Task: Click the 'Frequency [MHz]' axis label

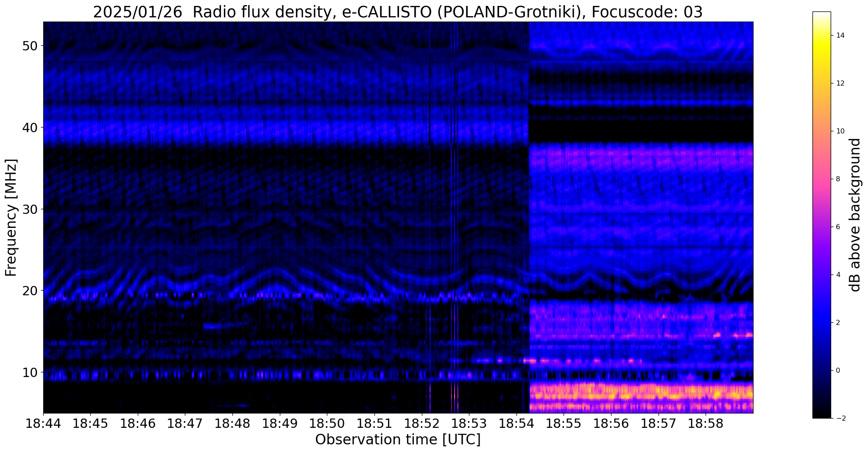Action: (11, 218)
